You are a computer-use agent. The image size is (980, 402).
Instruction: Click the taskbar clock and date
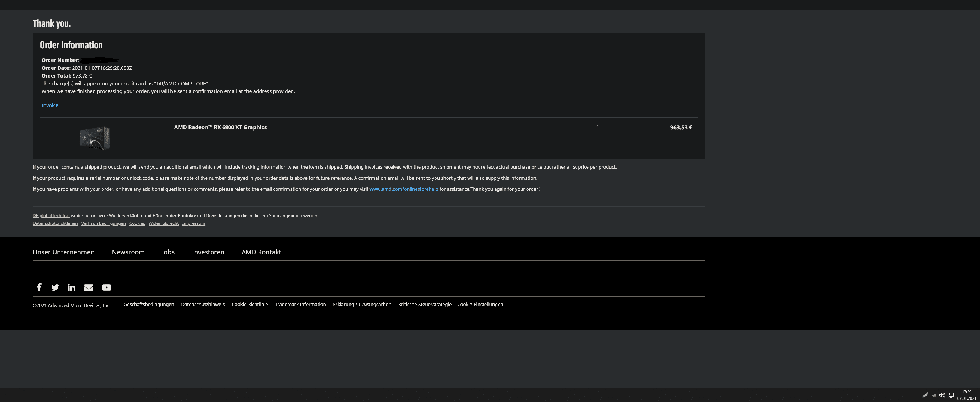(966, 395)
